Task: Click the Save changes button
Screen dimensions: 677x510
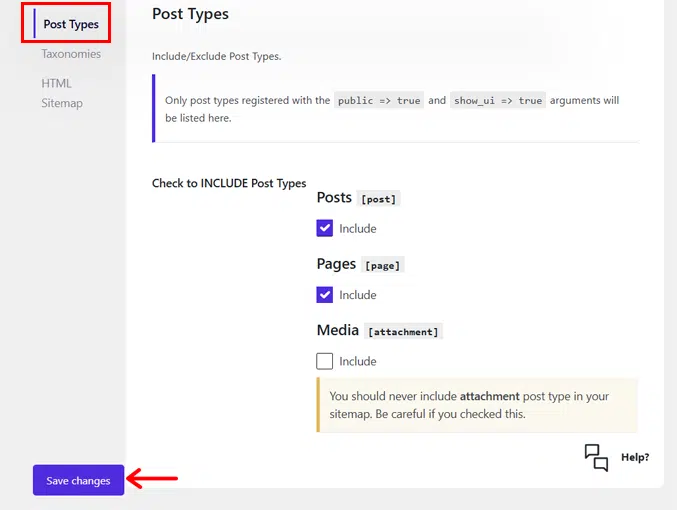Action: [79, 480]
